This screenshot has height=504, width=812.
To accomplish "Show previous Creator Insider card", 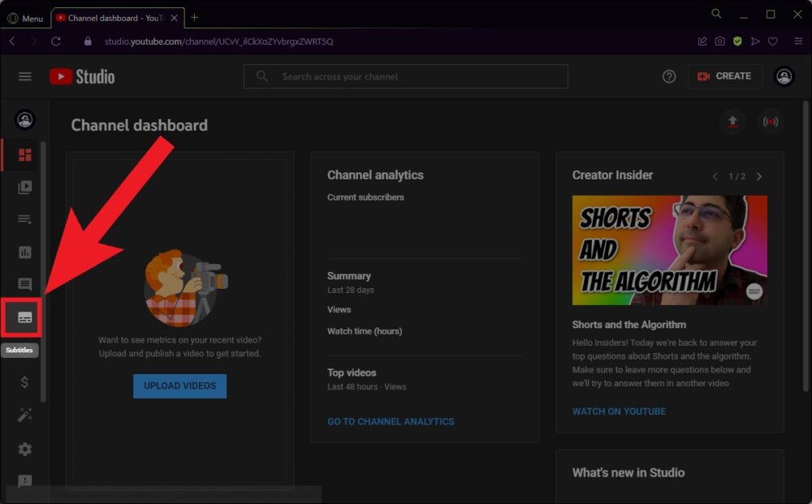I will 715,176.
